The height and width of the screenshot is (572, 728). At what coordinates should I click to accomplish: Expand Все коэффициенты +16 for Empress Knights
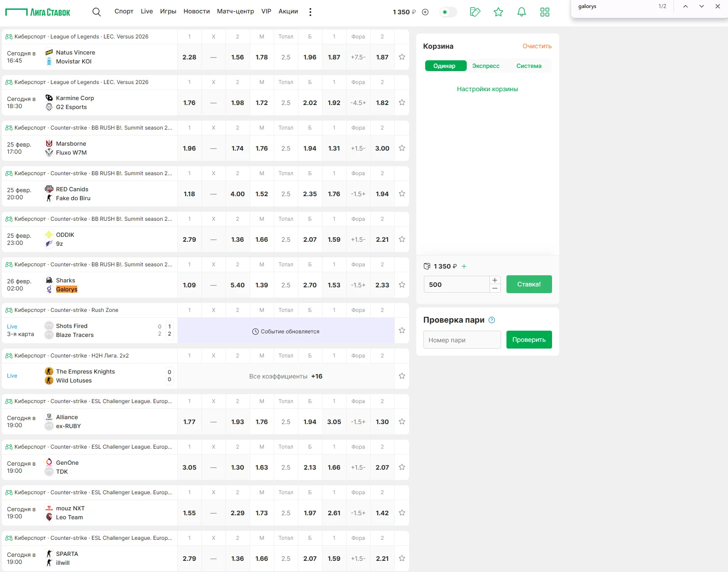pyautogui.click(x=286, y=376)
